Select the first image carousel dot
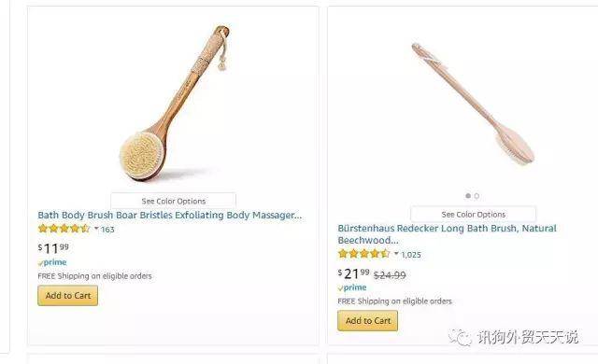Viewport: 598px width, 364px height. (468, 196)
